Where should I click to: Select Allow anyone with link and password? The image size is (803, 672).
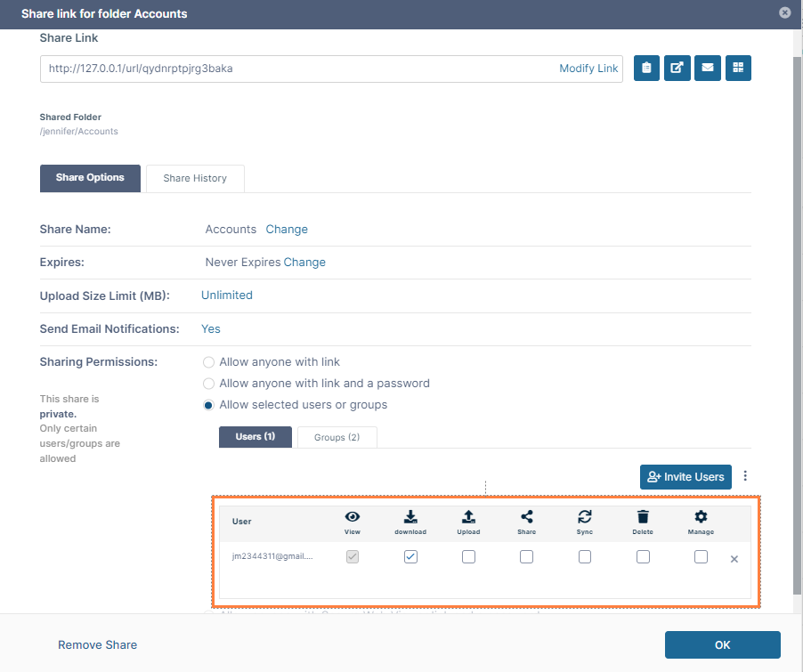tap(209, 384)
